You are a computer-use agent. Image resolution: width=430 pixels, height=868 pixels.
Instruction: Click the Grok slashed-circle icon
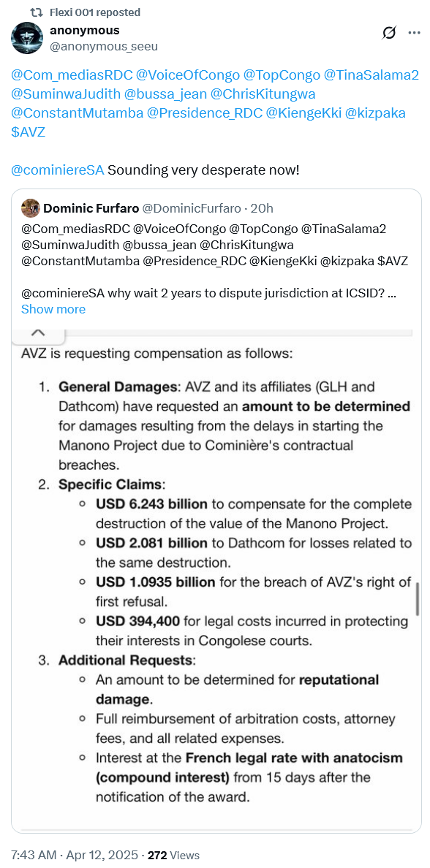[390, 33]
